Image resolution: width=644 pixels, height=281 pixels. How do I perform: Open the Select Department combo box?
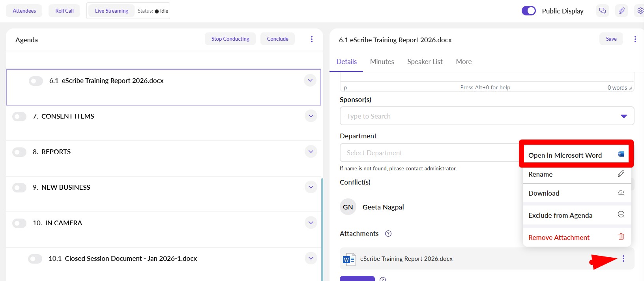(x=430, y=153)
